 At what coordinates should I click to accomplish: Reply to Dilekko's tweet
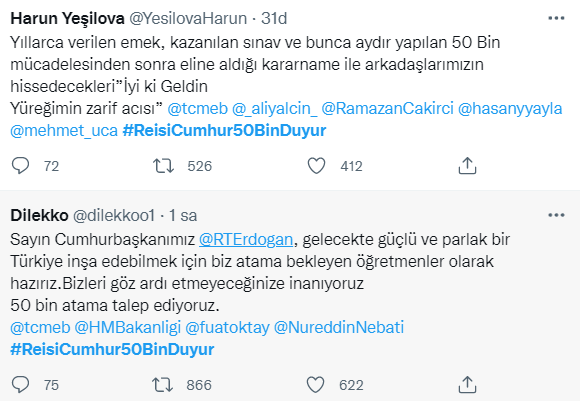(20, 384)
